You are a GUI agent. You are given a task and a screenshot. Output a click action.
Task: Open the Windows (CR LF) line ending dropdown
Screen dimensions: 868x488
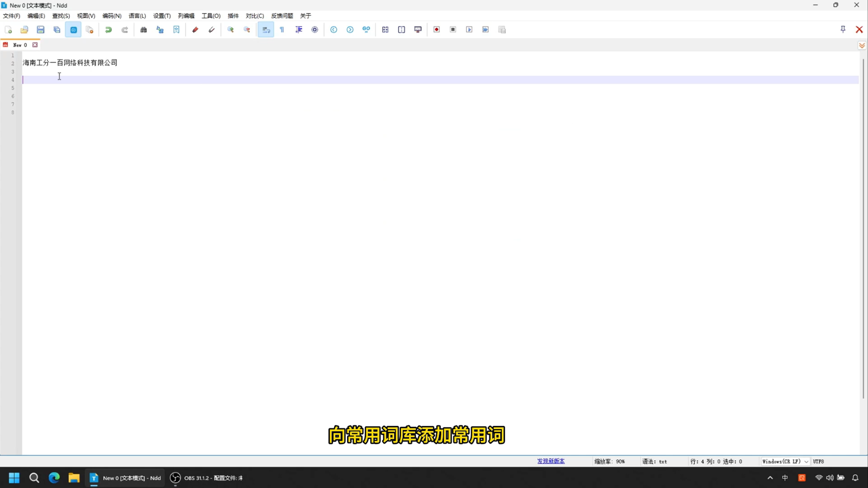pyautogui.click(x=785, y=461)
